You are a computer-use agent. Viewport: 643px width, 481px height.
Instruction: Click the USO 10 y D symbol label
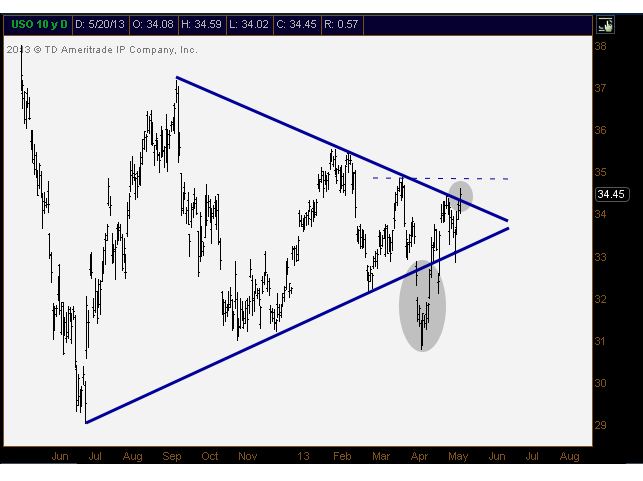(39, 25)
